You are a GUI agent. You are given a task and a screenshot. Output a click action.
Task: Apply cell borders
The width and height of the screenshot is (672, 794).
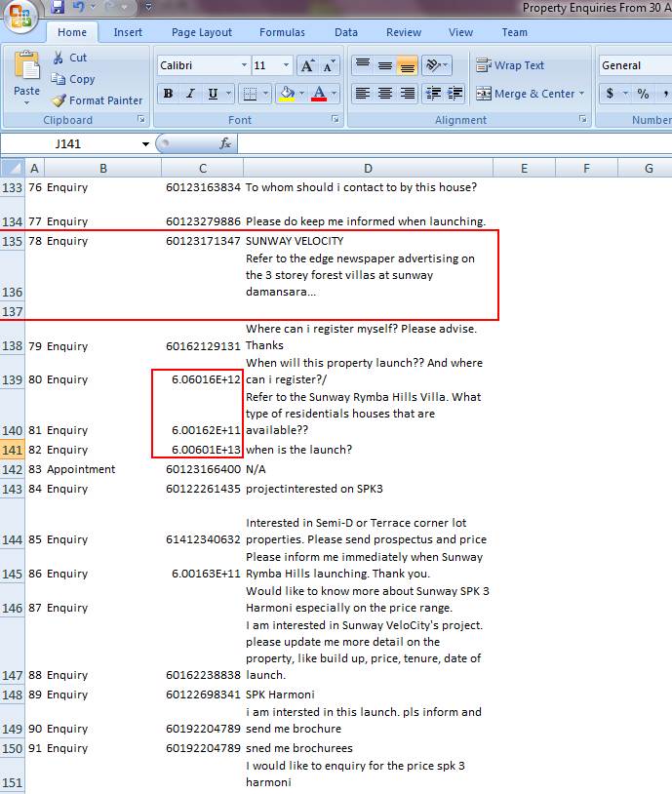point(250,94)
